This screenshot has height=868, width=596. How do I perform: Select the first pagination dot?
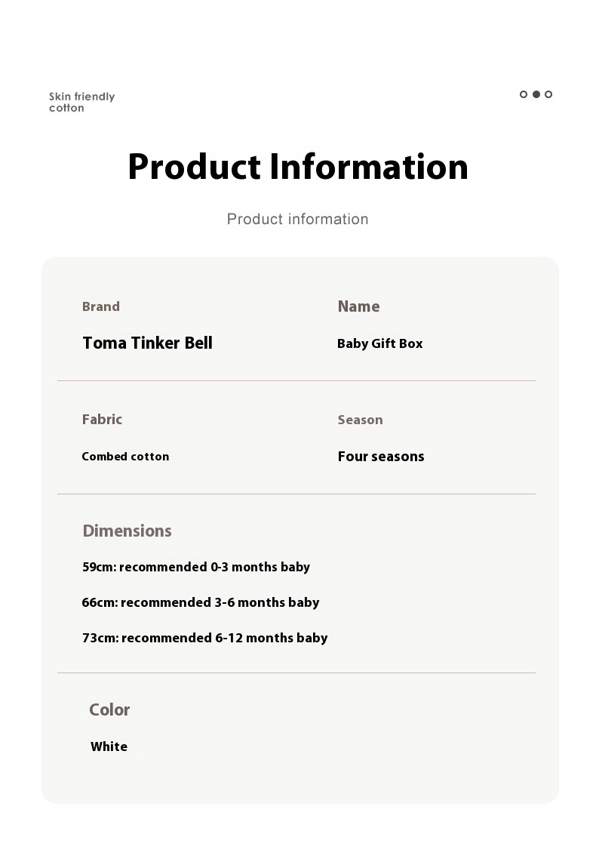pyautogui.click(x=524, y=94)
